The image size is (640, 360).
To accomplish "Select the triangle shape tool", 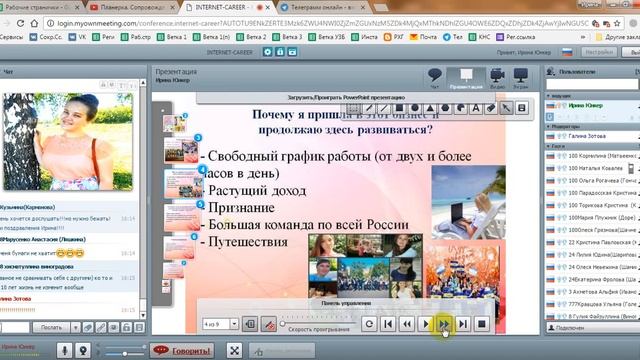I will (430, 108).
